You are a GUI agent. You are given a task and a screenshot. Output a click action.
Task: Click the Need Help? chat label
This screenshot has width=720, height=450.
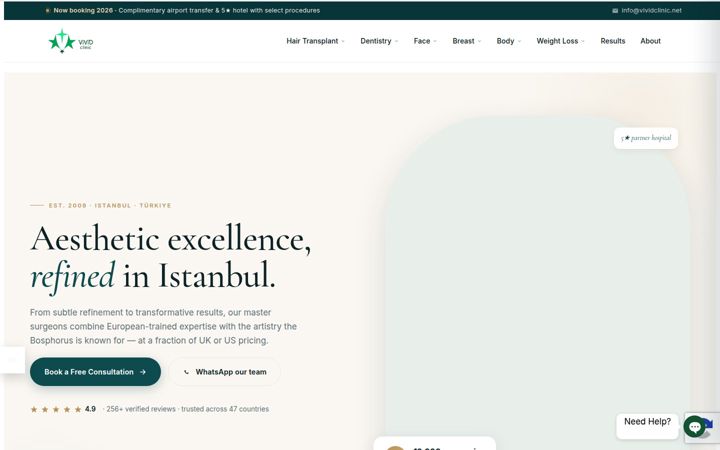pos(647,422)
